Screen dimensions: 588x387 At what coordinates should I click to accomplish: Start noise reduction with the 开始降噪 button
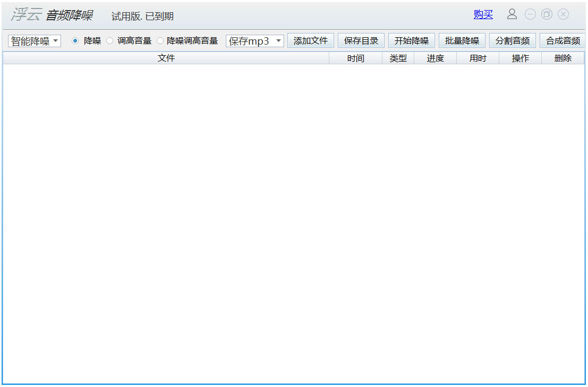(x=411, y=40)
